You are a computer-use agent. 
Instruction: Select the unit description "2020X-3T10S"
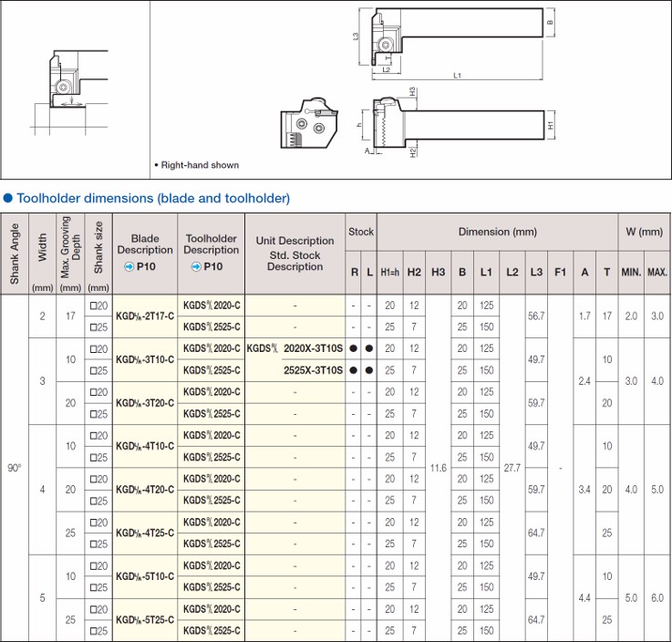[313, 348]
